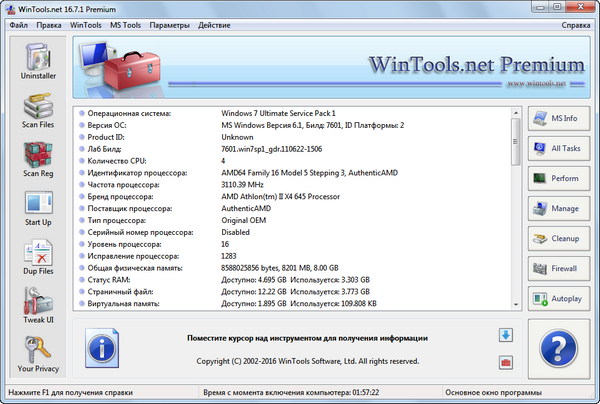Screen dimensions: 600x404
Task: Run the Perform button
Action: click(557, 179)
